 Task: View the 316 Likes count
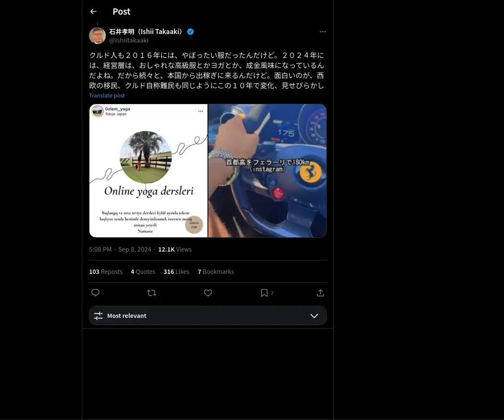(176, 272)
